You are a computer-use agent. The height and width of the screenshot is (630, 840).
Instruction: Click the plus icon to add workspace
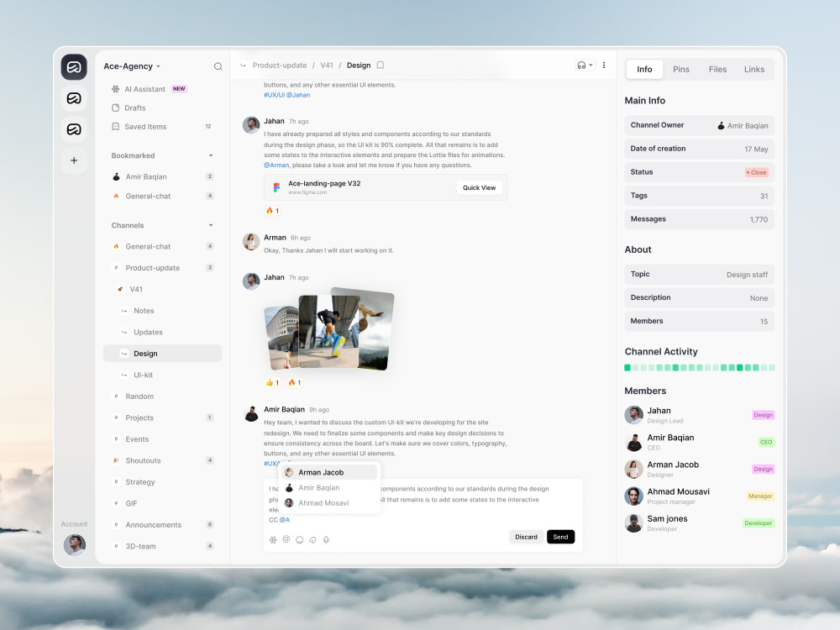(x=74, y=160)
